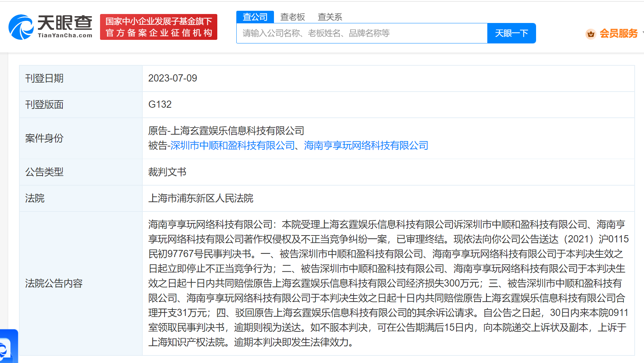Image resolution: width=644 pixels, height=363 pixels.
Task: Focus the company name search field
Action: coord(361,33)
